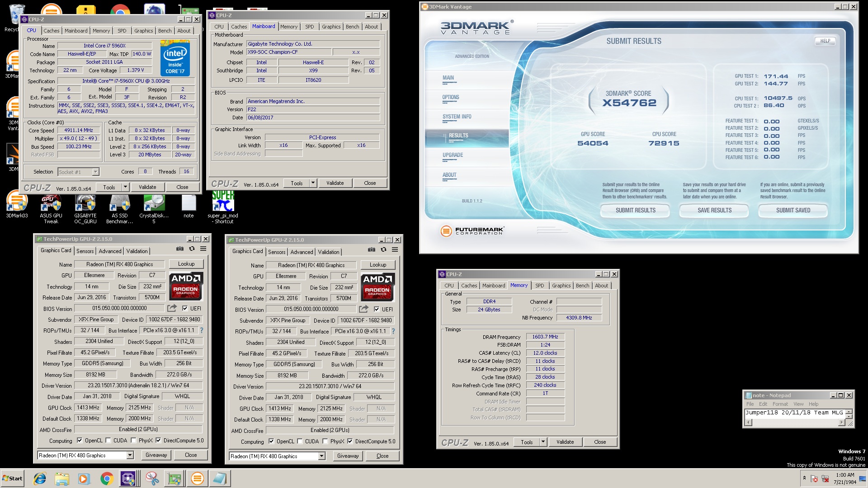The width and height of the screenshot is (868, 488).
Task: Click Validate in the top-left CPU-Z window
Action: 147,187
